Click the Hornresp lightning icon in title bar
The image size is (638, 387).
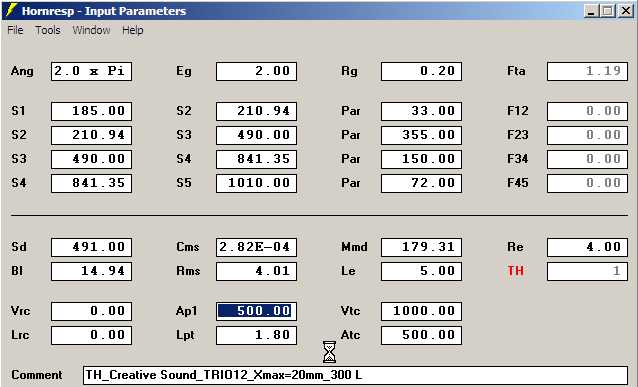(11, 10)
